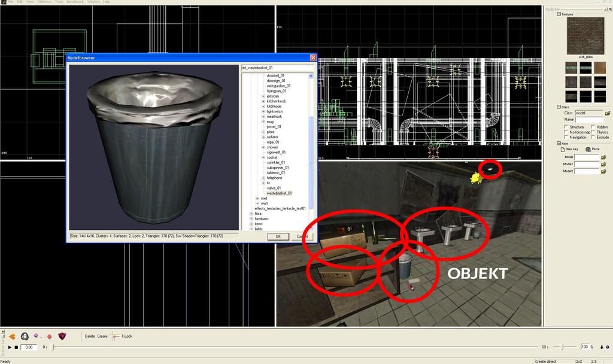The width and height of the screenshot is (613, 364).
Task: Open the Edit menu
Action: tap(20, 2)
